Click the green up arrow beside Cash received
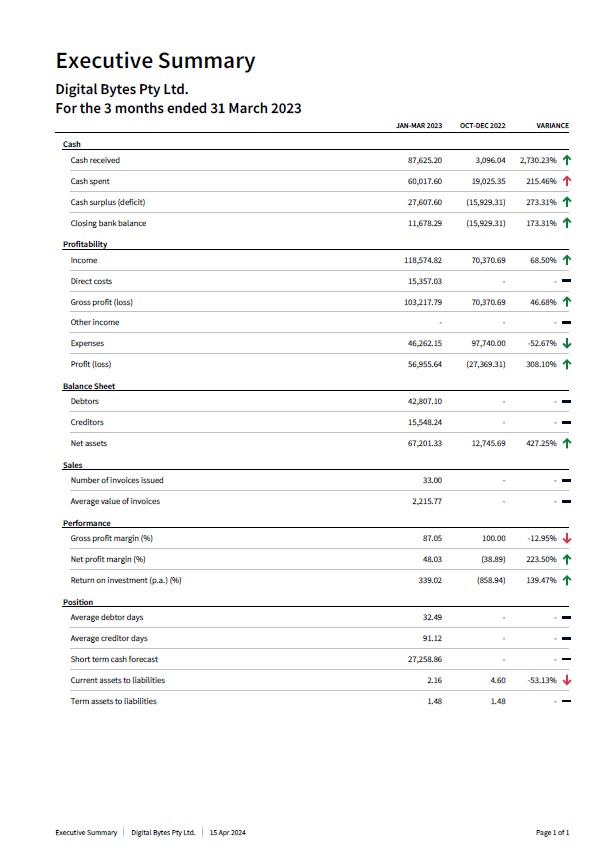The image size is (616, 852). (x=567, y=160)
